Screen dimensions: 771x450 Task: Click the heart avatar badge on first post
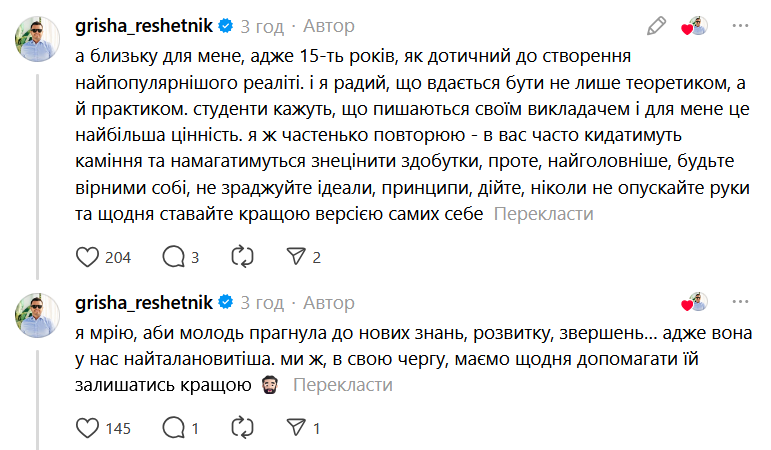click(695, 27)
